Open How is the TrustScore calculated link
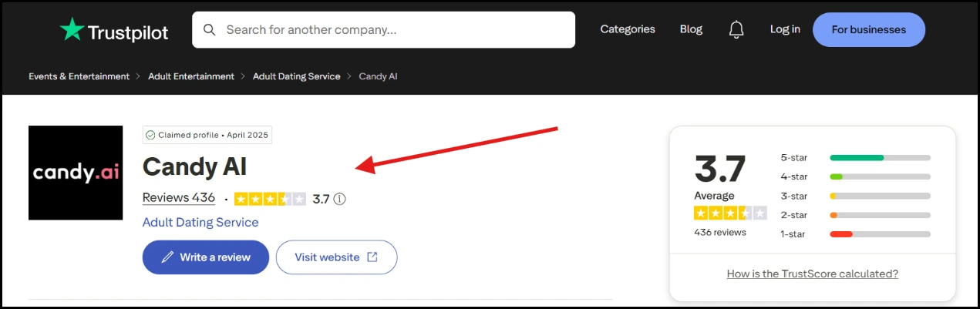The height and width of the screenshot is (309, 980). 813,274
